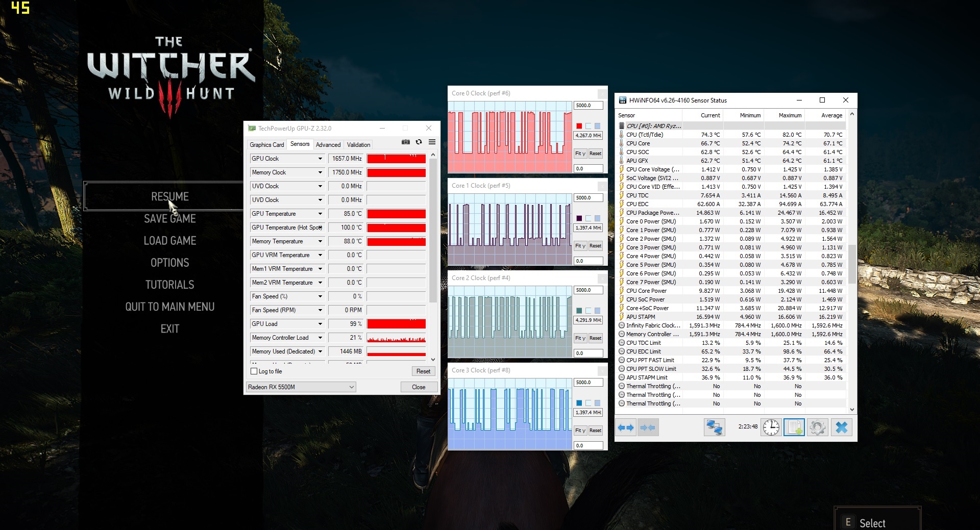
Task: Click clock icon of Infinity Fabric Clock row
Action: click(621, 325)
